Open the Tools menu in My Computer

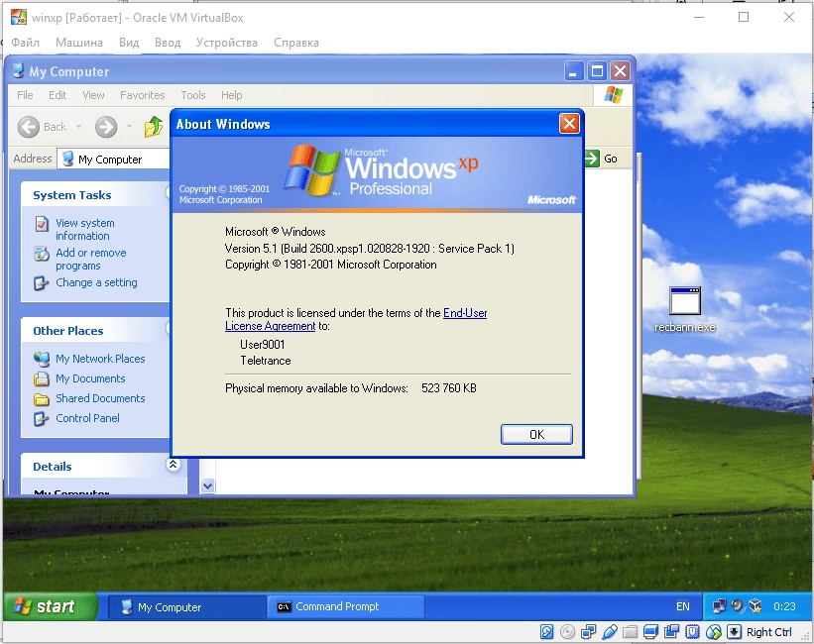coord(193,95)
